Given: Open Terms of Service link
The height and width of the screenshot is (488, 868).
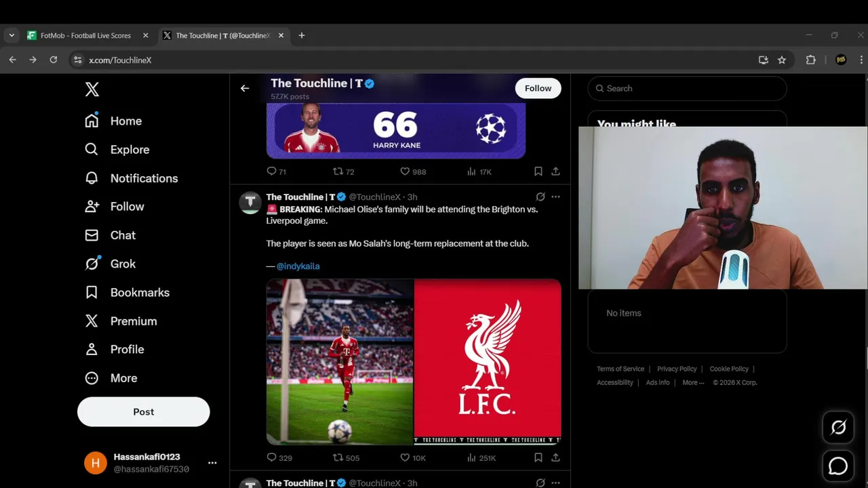Looking at the screenshot, I should pyautogui.click(x=620, y=369).
